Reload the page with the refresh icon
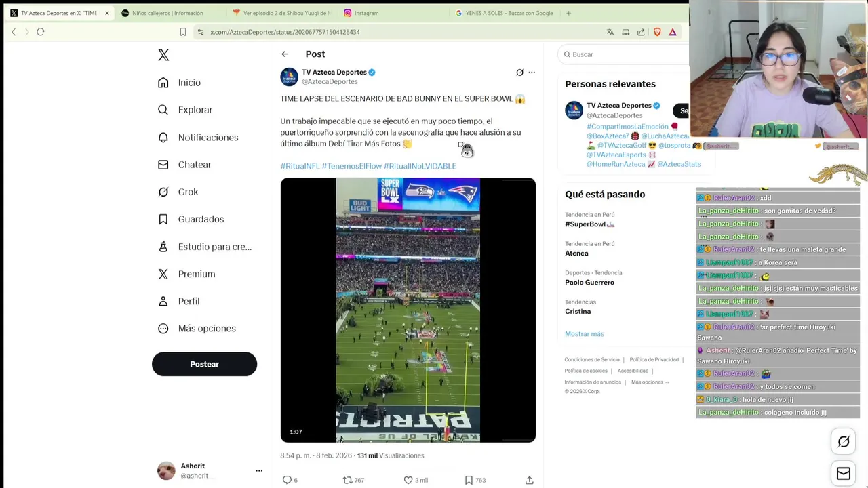This screenshot has height=488, width=868. pos(41,32)
